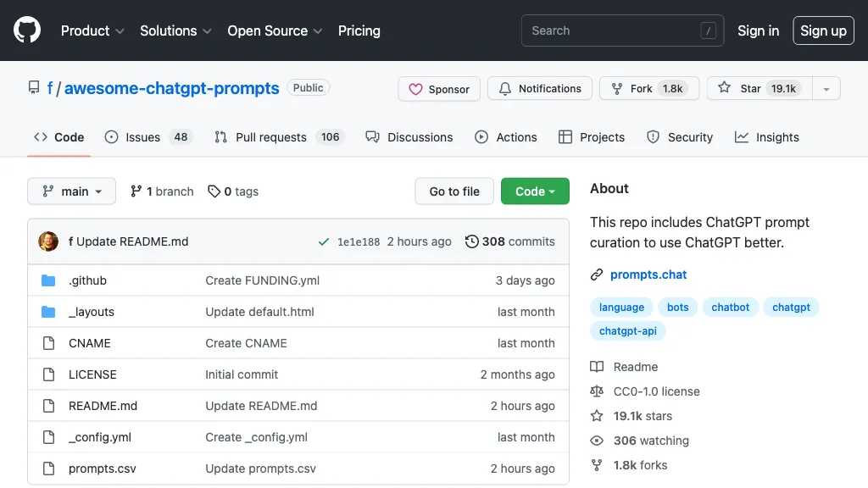Click the eye icon beside 306 watching

[597, 441]
